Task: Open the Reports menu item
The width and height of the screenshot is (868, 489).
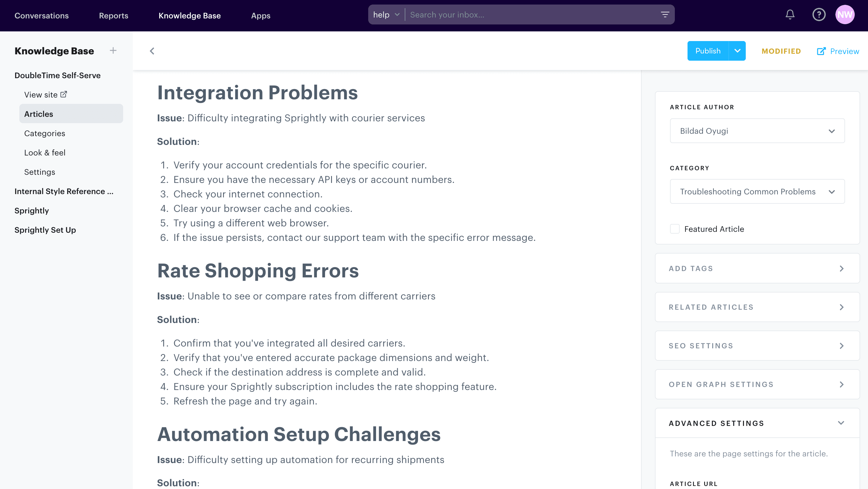Action: [x=113, y=15]
